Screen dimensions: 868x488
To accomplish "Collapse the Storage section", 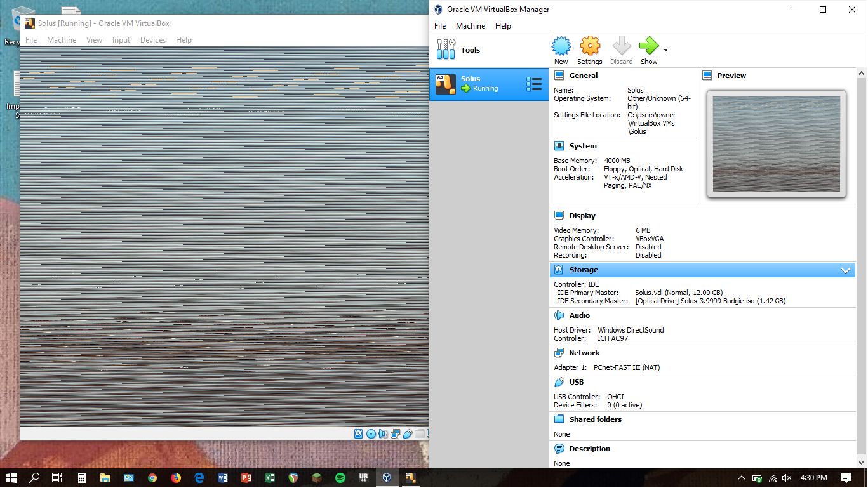I will pyautogui.click(x=845, y=270).
